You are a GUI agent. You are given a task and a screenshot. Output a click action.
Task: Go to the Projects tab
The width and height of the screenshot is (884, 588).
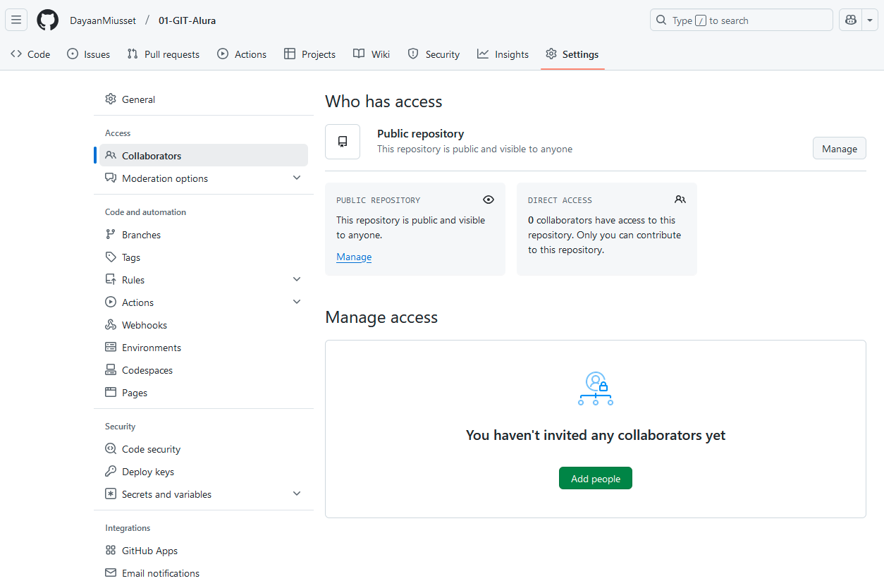[x=309, y=54]
